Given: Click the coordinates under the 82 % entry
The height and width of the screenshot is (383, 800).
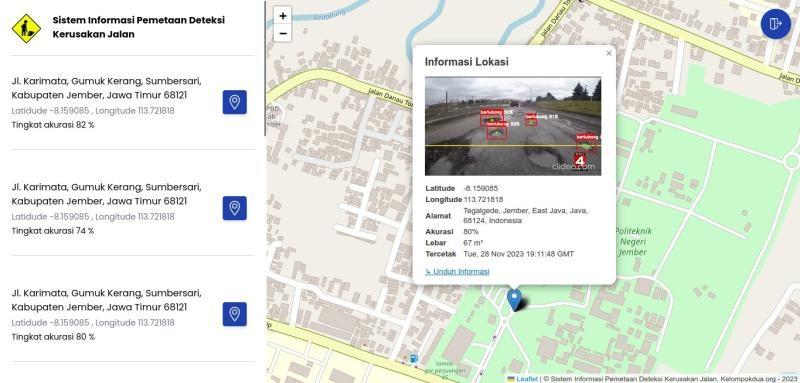Looking at the screenshot, I should [x=93, y=111].
